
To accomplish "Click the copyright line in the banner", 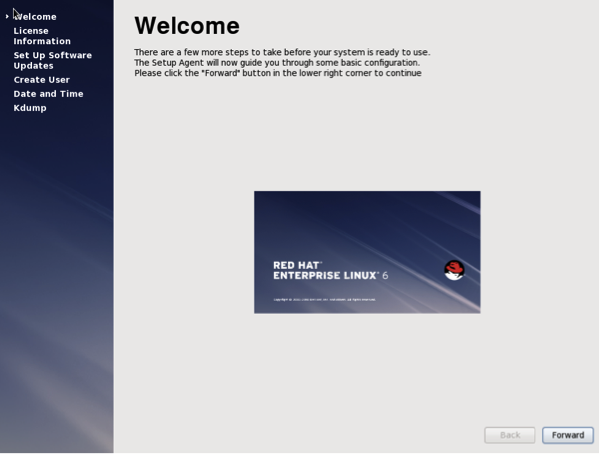I will point(324,300).
